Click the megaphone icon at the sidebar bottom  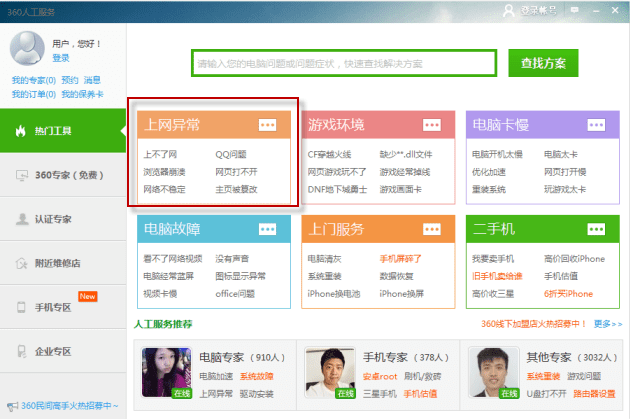[12, 406]
